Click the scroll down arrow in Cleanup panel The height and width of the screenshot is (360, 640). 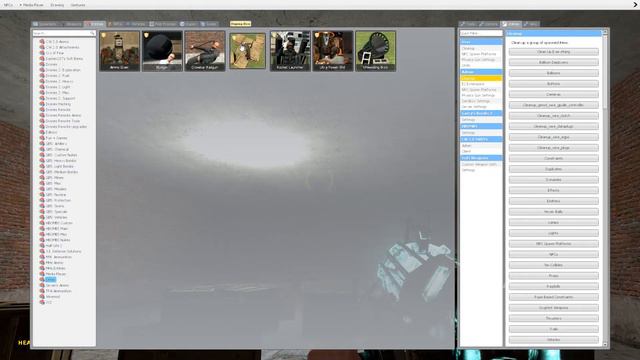(x=605, y=344)
